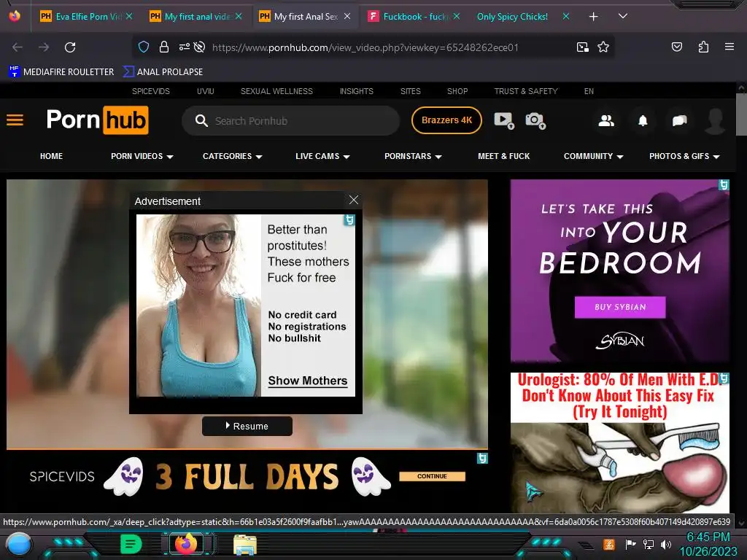The height and width of the screenshot is (560, 747).
Task: Open the File Explorer taskbar icon
Action: pos(245,544)
